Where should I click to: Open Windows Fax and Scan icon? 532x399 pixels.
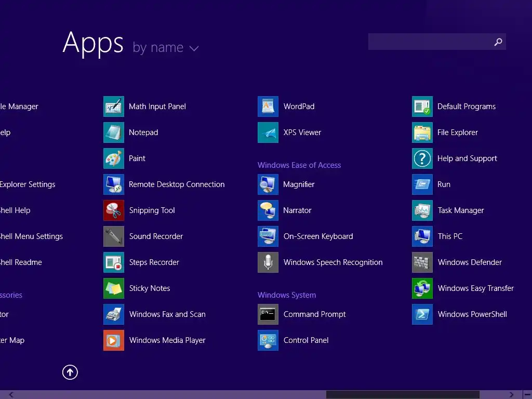point(114,314)
